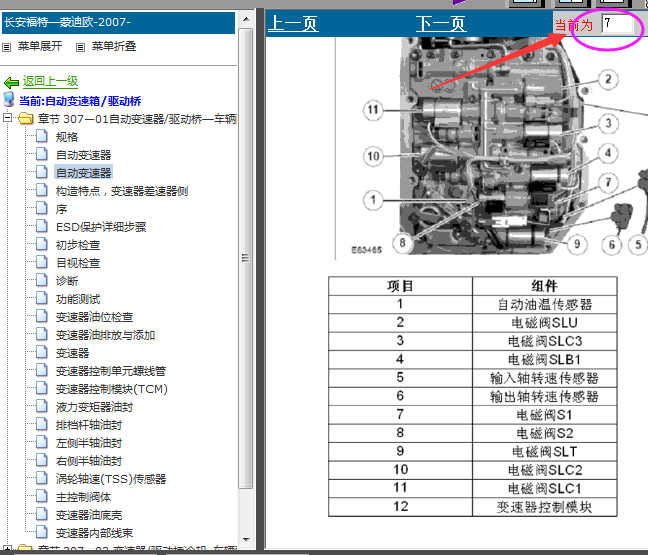
Task: Open 变速器内部线束 item
Action: pyautogui.click(x=94, y=533)
